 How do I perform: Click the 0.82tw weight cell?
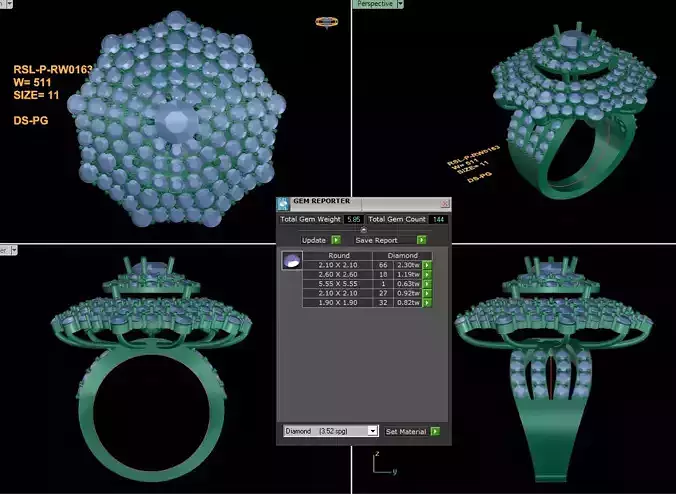click(408, 303)
